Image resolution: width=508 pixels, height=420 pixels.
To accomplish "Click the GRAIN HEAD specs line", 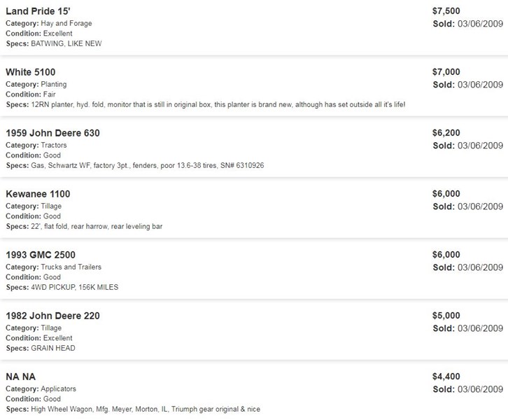I will pyautogui.click(x=52, y=348).
